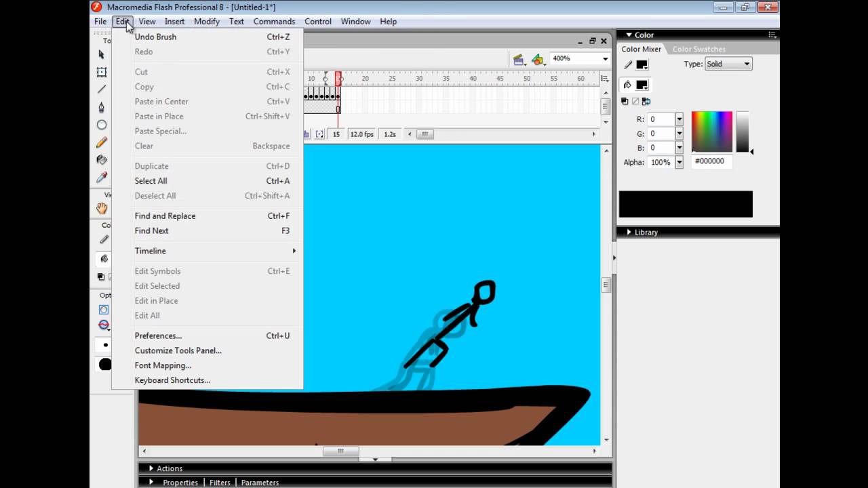This screenshot has width=868, height=488.
Task: Click the Color Mixer black and white button
Action: 625,101
